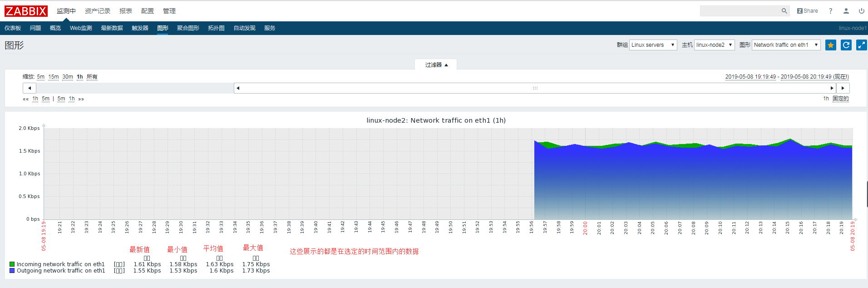Move forward 1h using navigation link
Screen dimensions: 868x288
coord(72,99)
